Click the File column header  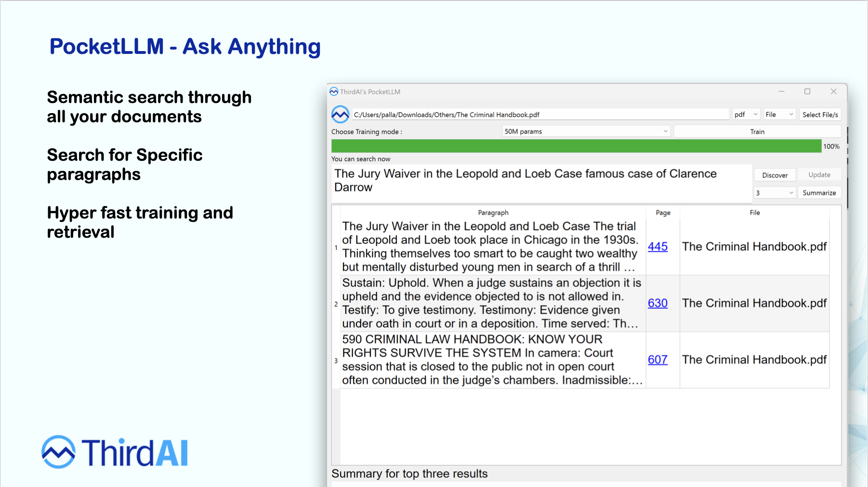(754, 212)
